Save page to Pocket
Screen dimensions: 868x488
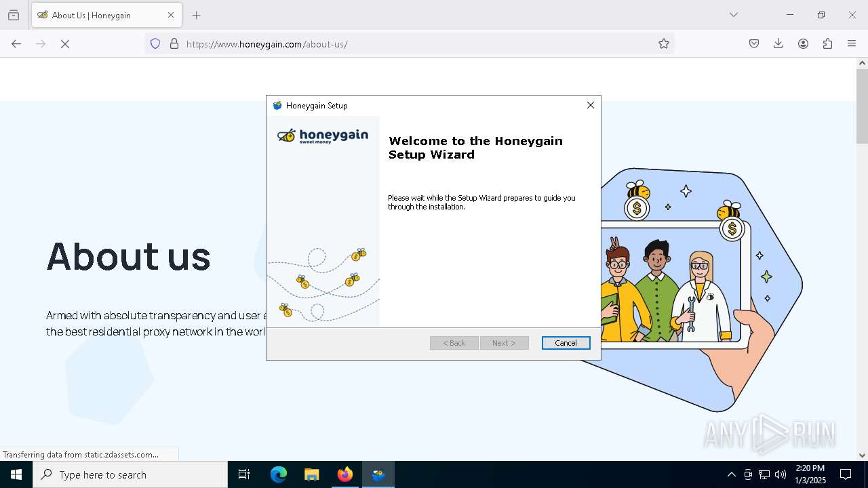(x=754, y=44)
